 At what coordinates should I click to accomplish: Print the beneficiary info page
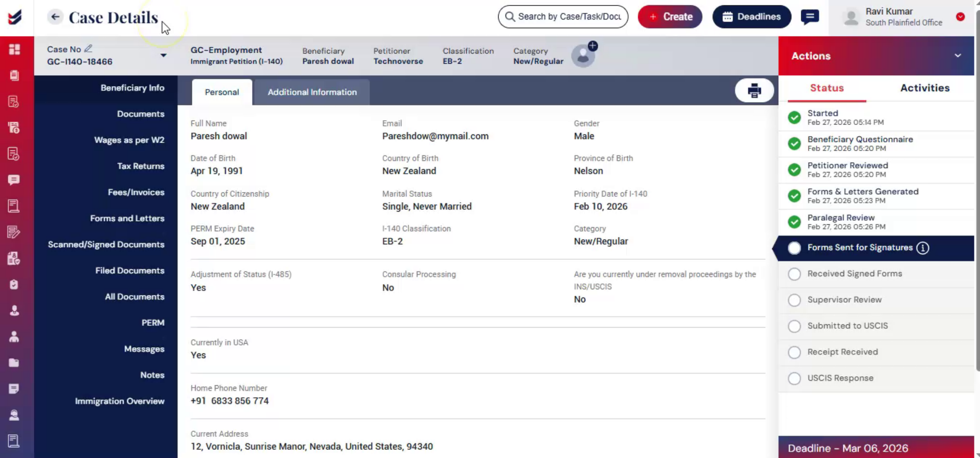pyautogui.click(x=754, y=90)
